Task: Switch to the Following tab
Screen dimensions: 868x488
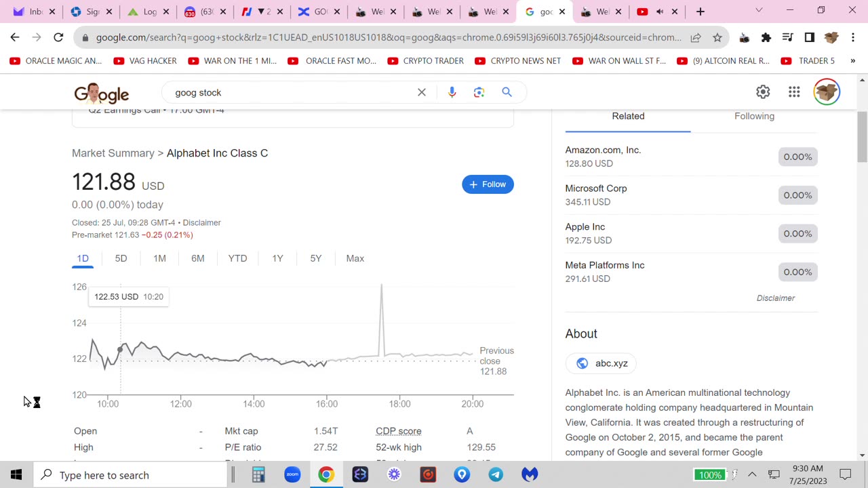Action: [x=754, y=117]
